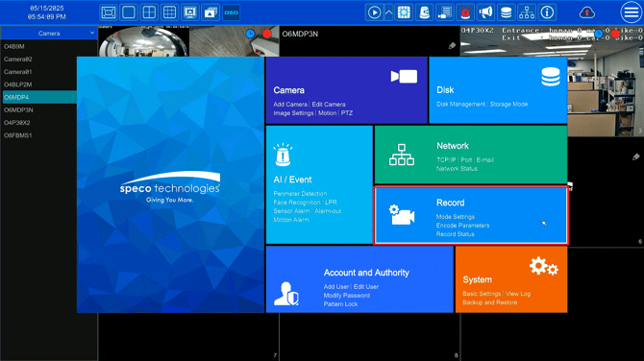The width and height of the screenshot is (644, 361).
Task: Click the sequence dwell view toolbar icon
Action: point(189,12)
